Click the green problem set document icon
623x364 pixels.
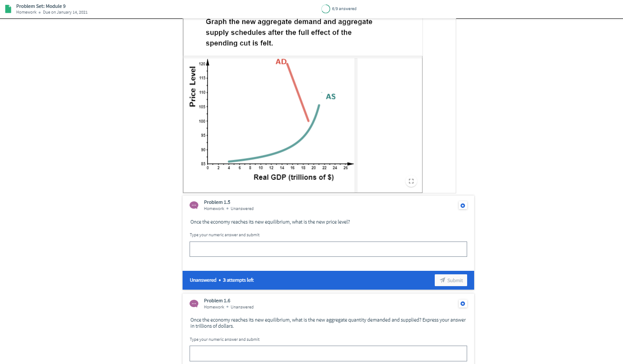coord(7,9)
